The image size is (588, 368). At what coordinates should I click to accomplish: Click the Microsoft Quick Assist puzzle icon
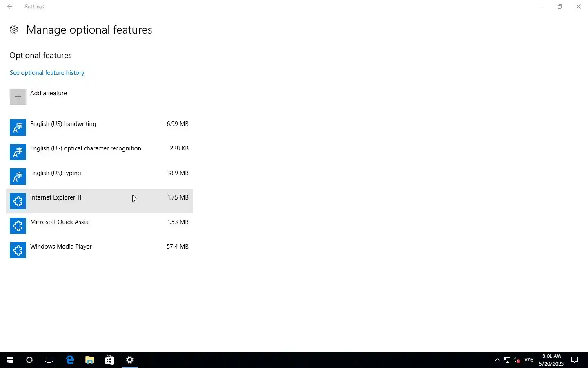(x=18, y=226)
